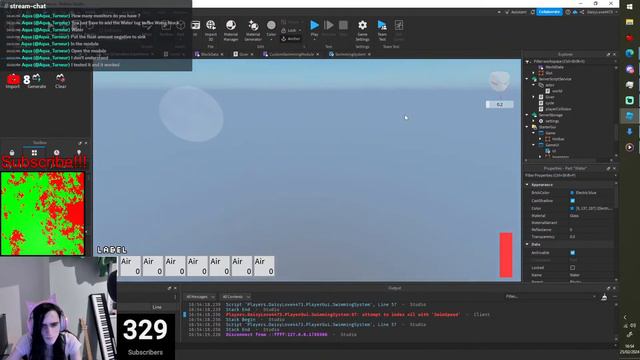
Task: Open the Material Manager tool
Action: point(231,30)
